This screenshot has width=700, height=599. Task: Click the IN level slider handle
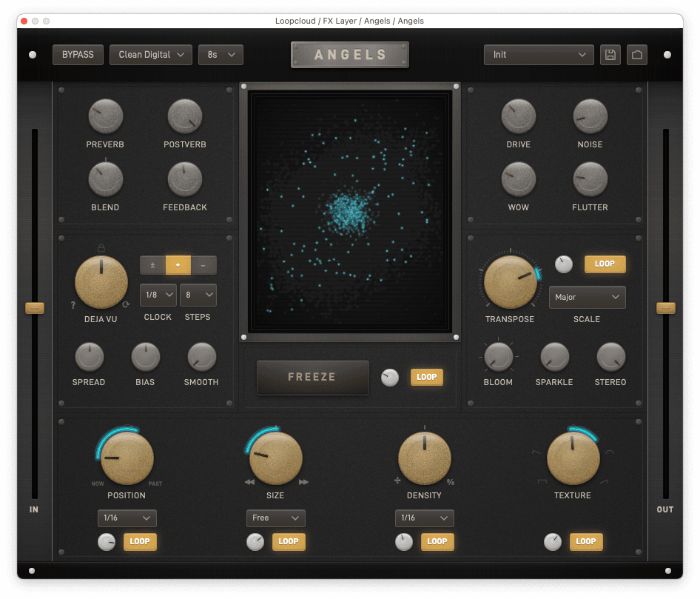(x=35, y=308)
